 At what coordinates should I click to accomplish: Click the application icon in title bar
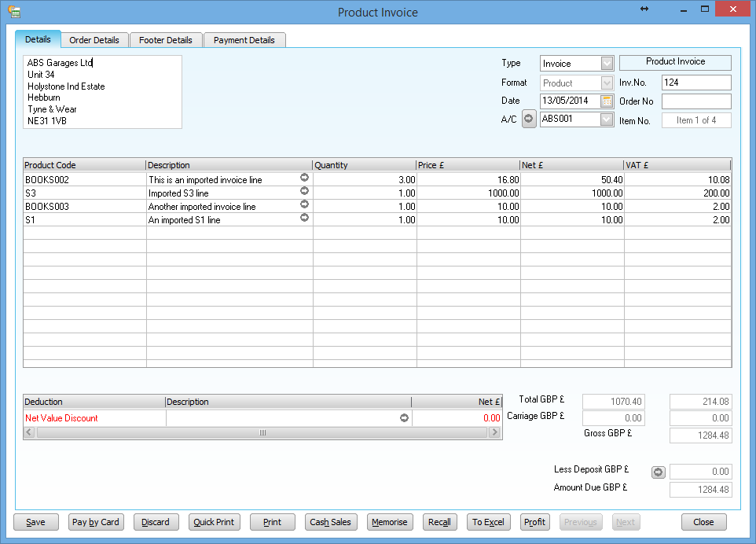(14, 12)
